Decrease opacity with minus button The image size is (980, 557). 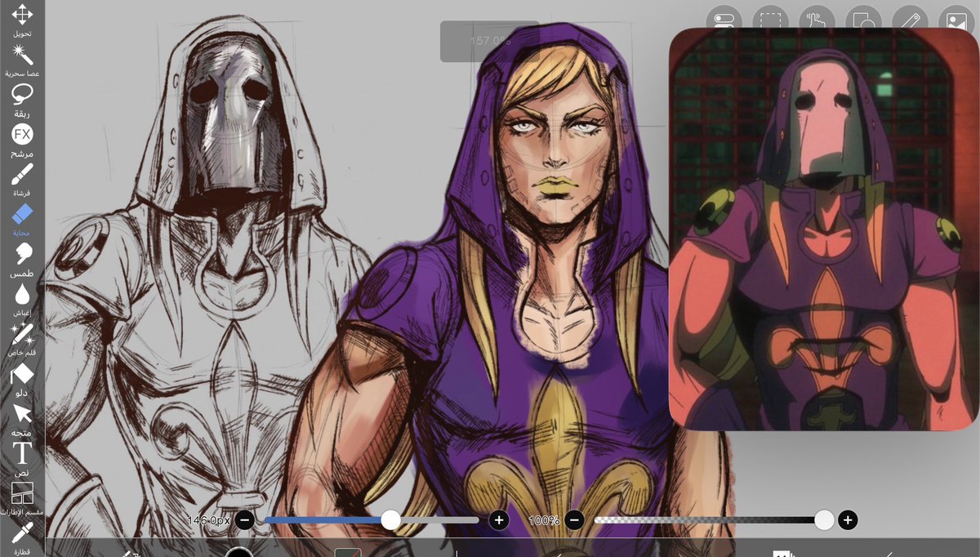click(574, 520)
